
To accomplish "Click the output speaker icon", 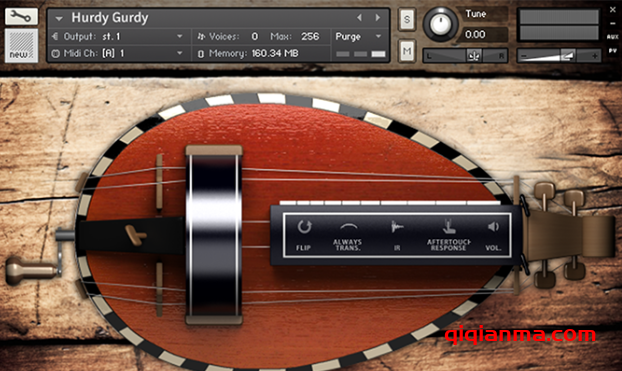I will 56,37.
